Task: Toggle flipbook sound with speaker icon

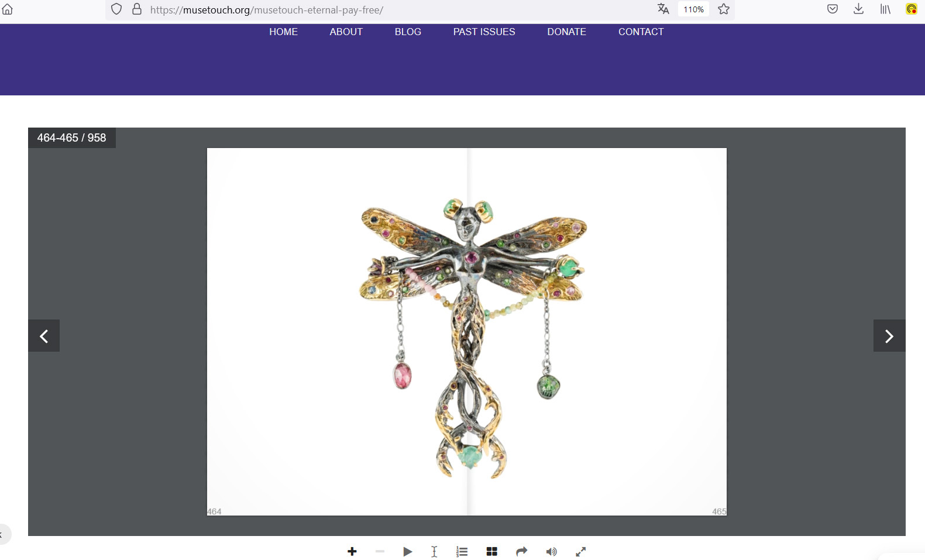Action: tap(551, 551)
